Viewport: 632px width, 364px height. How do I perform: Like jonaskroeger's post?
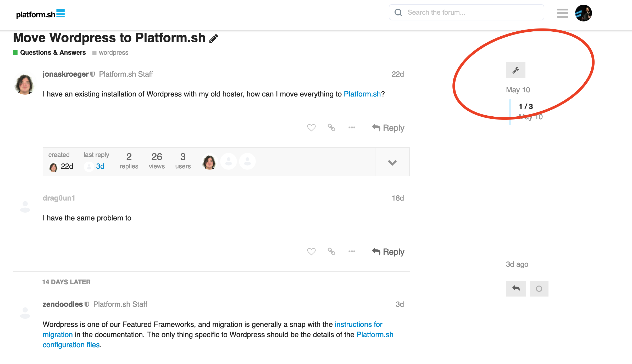311,128
